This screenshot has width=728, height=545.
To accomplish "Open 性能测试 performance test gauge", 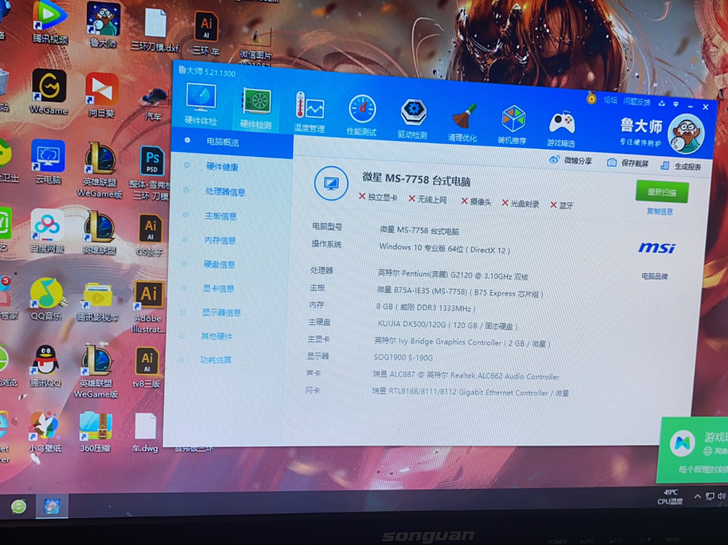I will [361, 116].
